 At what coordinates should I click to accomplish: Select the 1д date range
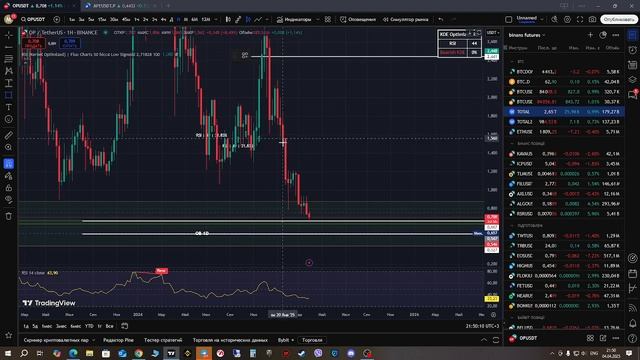tap(26, 326)
